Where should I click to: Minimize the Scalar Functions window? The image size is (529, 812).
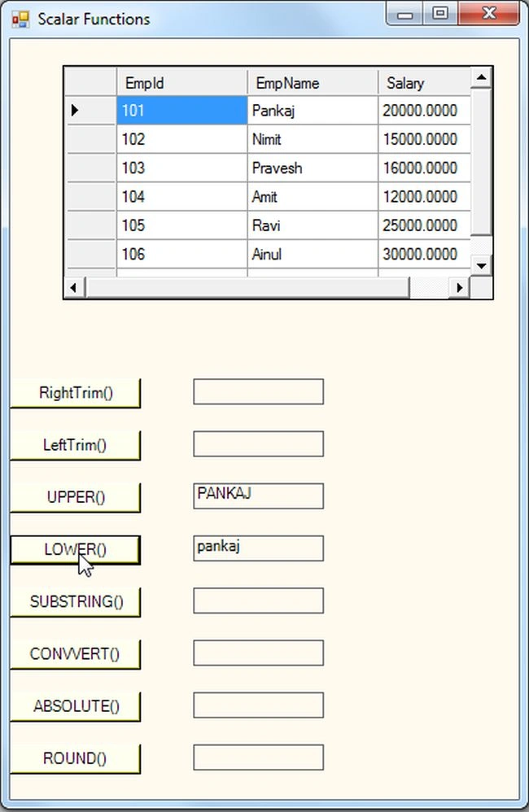405,14
